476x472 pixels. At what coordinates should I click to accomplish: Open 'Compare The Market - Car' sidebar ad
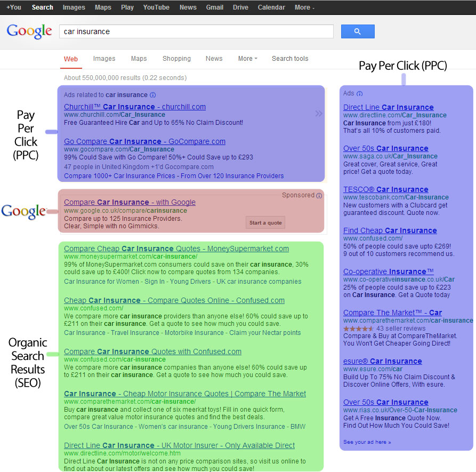(x=392, y=313)
